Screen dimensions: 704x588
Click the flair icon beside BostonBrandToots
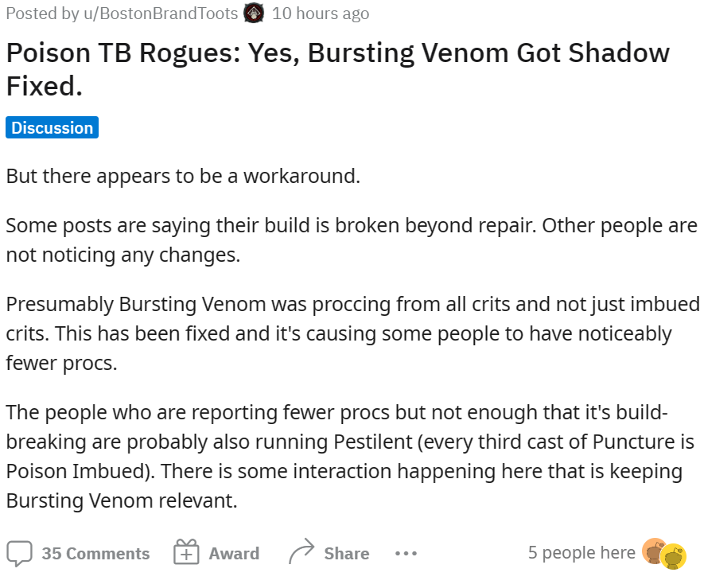pyautogui.click(x=254, y=14)
